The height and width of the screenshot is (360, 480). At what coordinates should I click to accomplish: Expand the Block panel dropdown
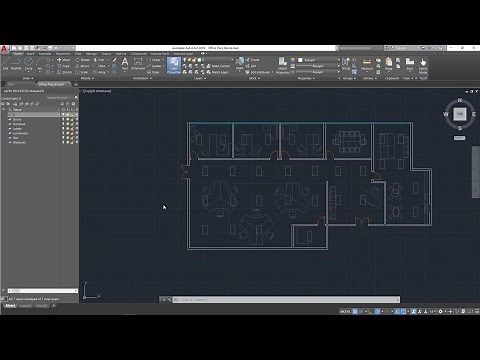point(254,78)
